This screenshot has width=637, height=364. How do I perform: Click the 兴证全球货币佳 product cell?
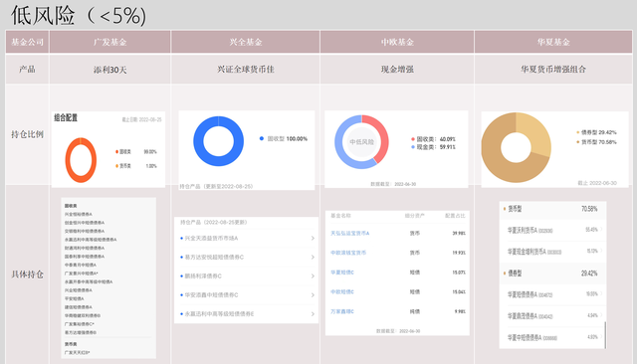click(x=246, y=70)
